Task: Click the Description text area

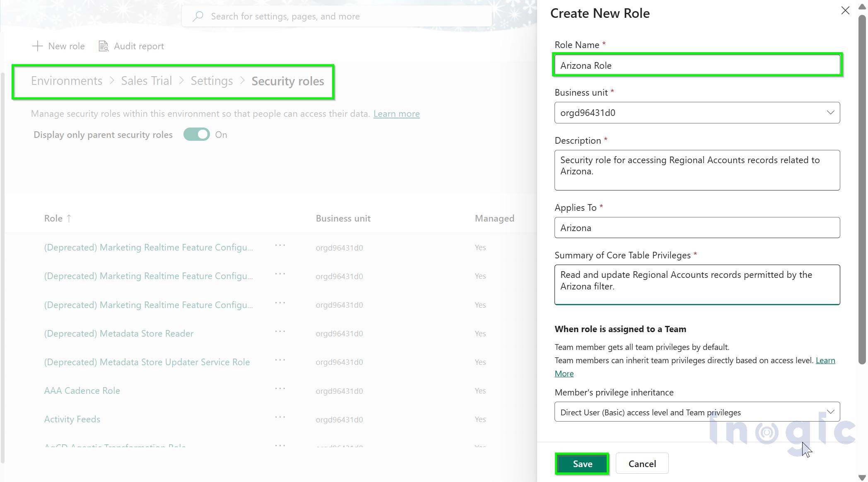Action: (x=697, y=170)
